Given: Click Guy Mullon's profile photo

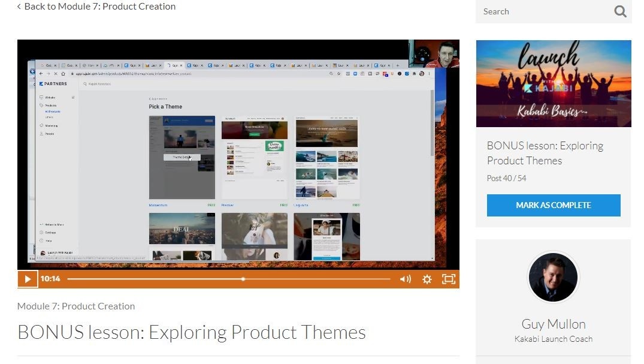Looking at the screenshot, I should [x=553, y=277].
